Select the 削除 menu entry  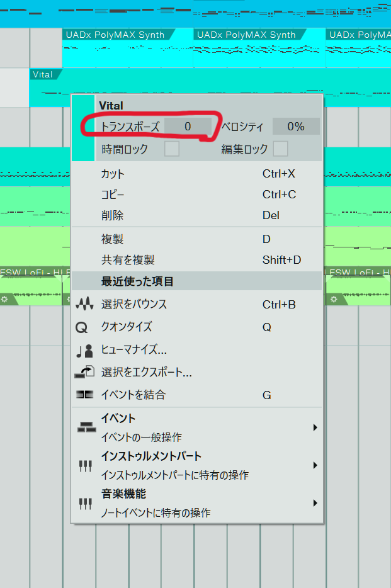[x=197, y=215]
